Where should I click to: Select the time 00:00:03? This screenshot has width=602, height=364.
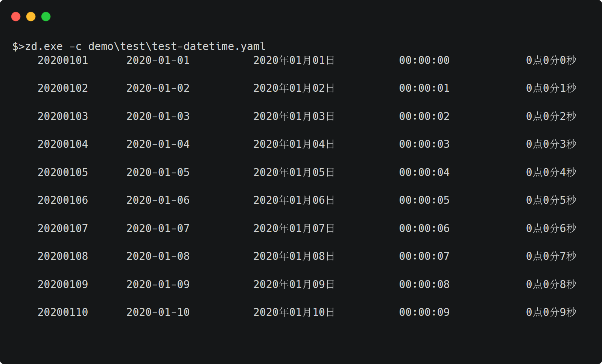point(424,144)
